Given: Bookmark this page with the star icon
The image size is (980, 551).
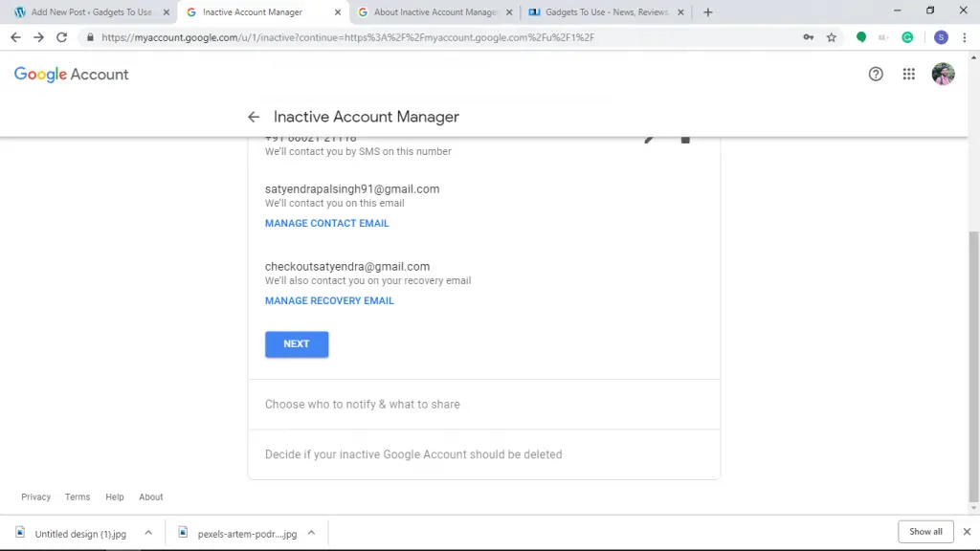Looking at the screenshot, I should (x=832, y=37).
